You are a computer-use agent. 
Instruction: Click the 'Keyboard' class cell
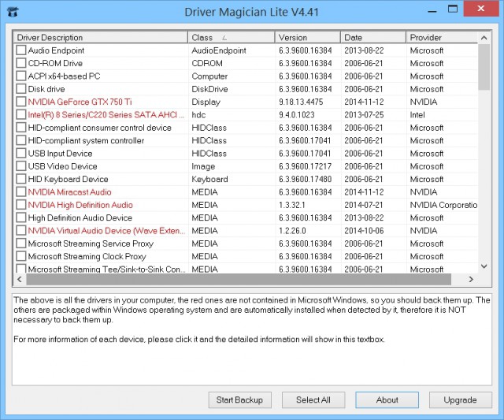click(209, 179)
